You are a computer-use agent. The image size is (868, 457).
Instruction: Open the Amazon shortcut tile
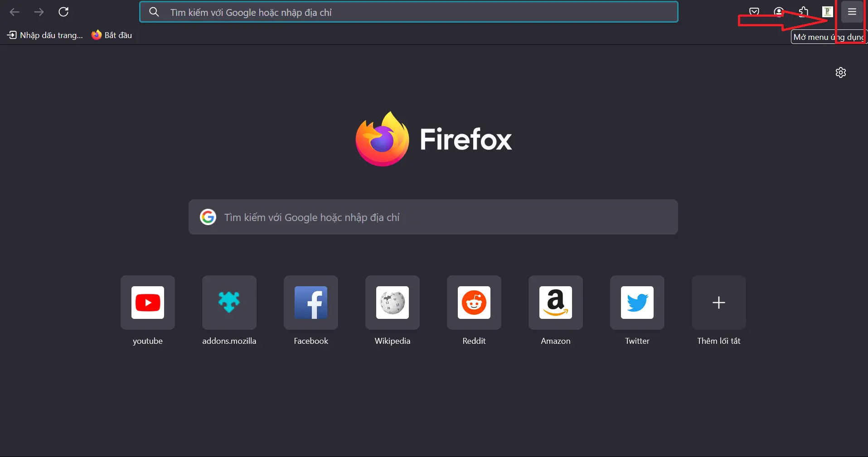556,303
